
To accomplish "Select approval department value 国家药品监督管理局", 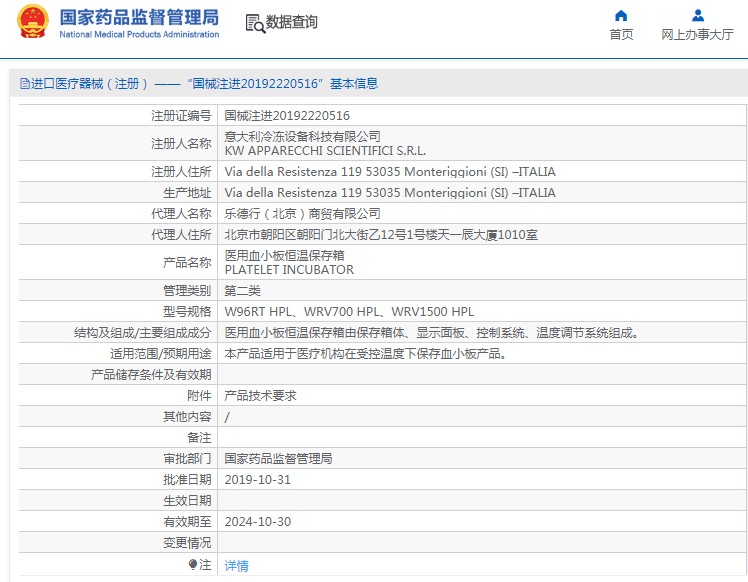I will click(x=278, y=458).
